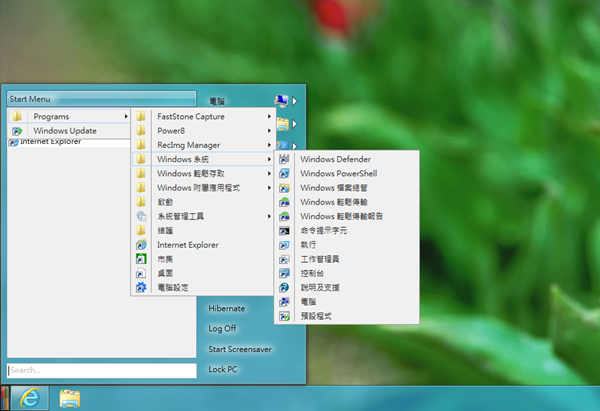
Task: Click the Windows Update icon
Action: (x=17, y=131)
